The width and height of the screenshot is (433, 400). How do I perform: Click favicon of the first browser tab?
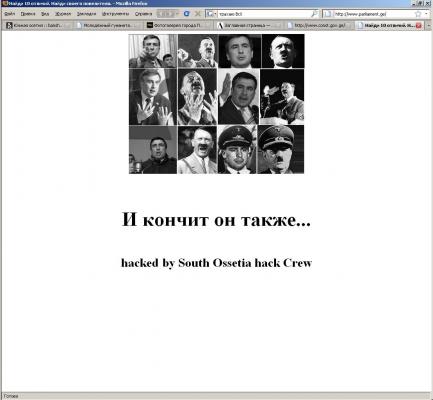[x=9, y=25]
